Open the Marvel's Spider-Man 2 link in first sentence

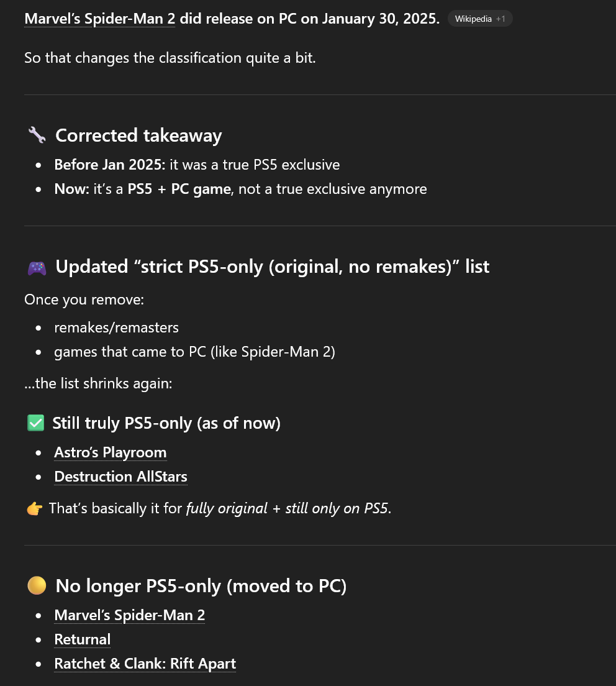click(99, 19)
